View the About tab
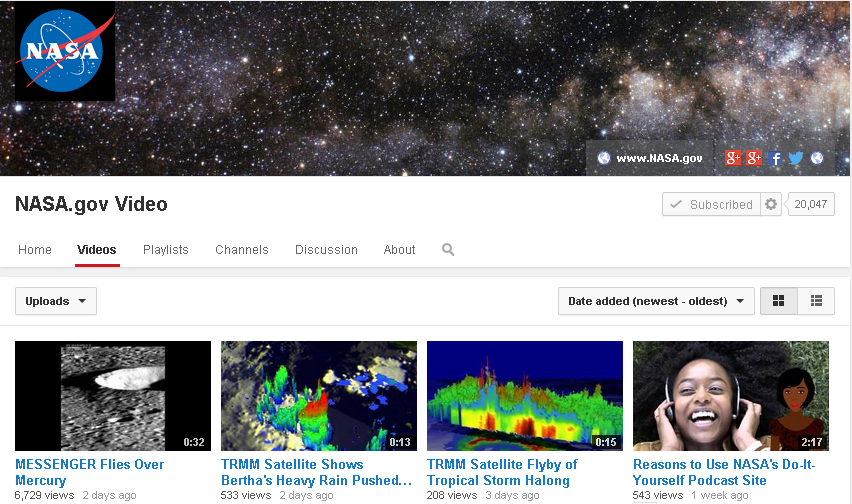Image resolution: width=852 pixels, height=504 pixels. tap(399, 250)
